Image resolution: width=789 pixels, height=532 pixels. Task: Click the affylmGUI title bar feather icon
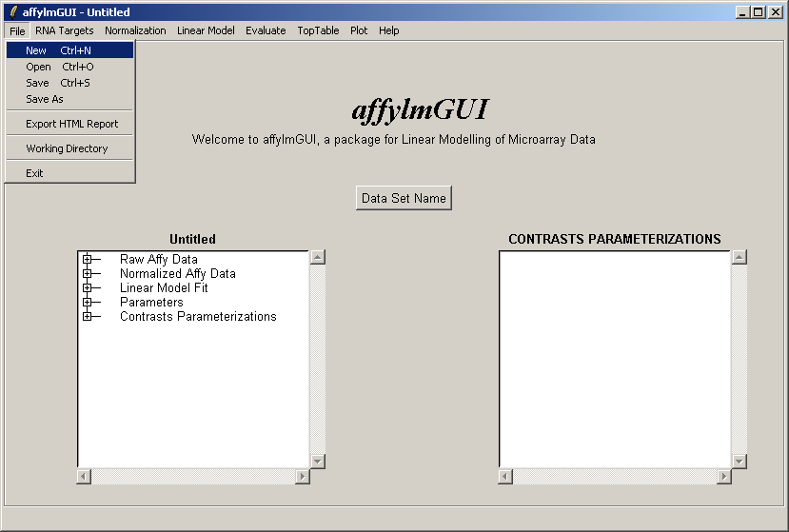pos(12,12)
